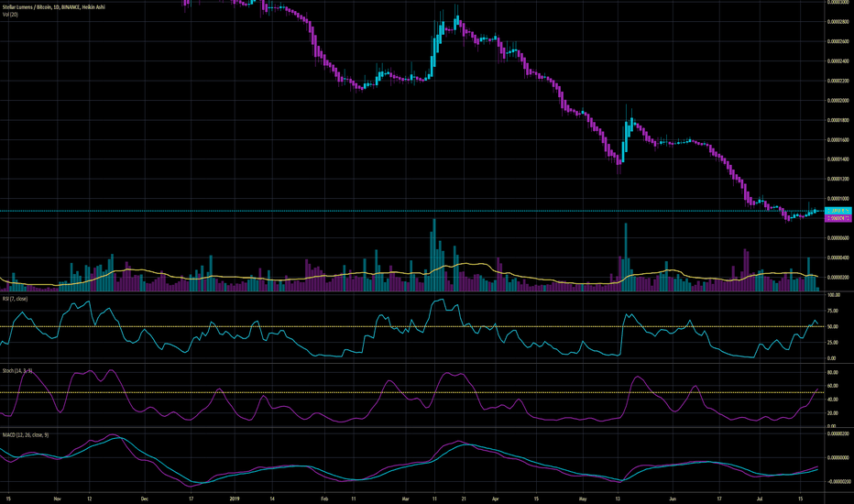
Task: Click the 0.00001400 price axis label
Action: (x=838, y=159)
